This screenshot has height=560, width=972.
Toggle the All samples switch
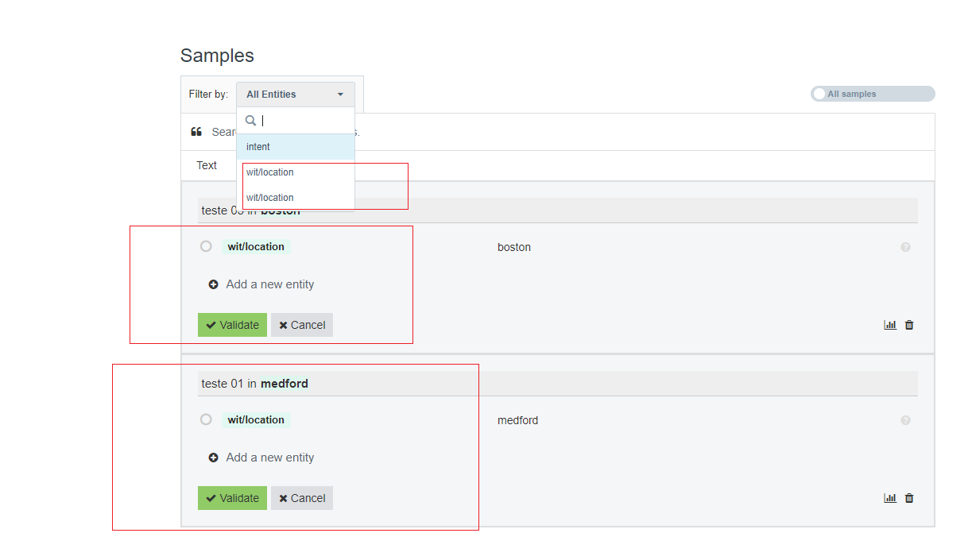point(873,94)
